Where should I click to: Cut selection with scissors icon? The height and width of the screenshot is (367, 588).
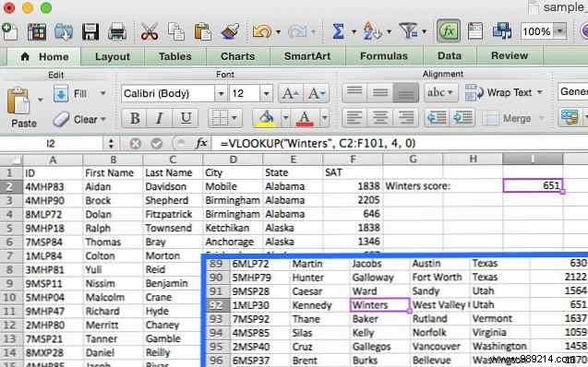(150, 32)
